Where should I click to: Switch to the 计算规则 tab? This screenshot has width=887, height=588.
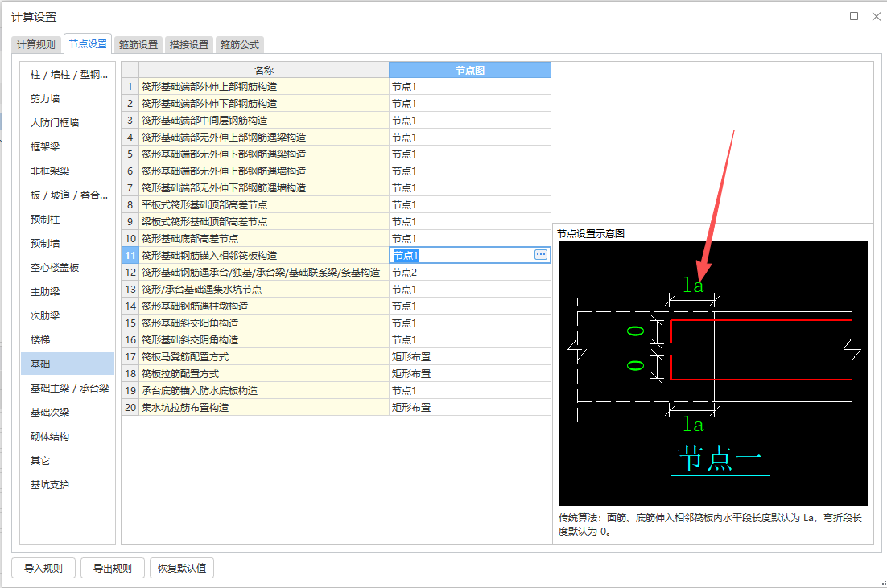tap(36, 45)
